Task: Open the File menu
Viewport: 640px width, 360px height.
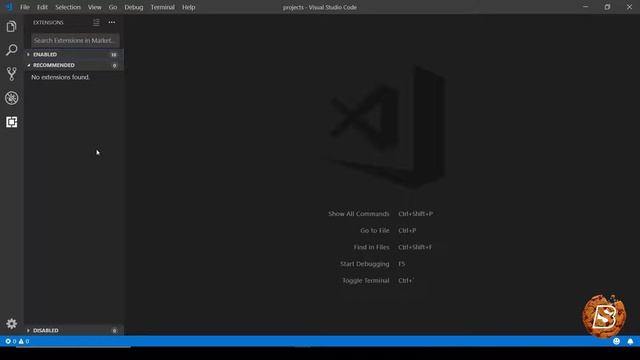Action: coord(25,7)
